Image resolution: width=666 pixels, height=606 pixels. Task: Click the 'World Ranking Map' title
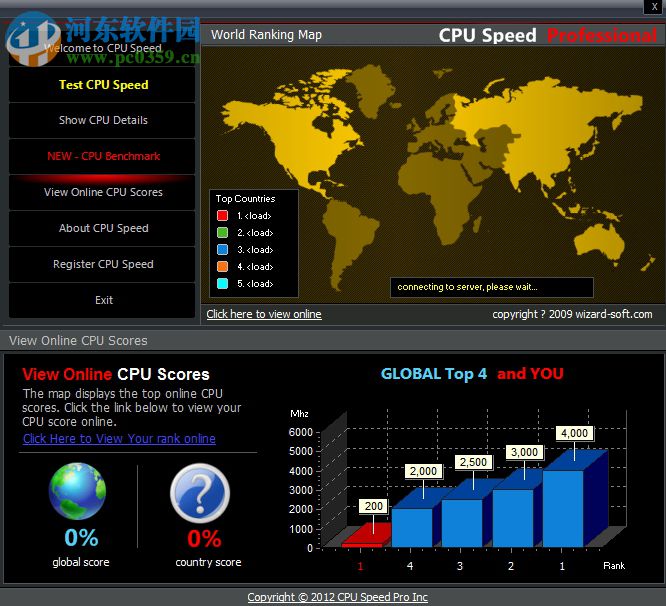point(266,35)
